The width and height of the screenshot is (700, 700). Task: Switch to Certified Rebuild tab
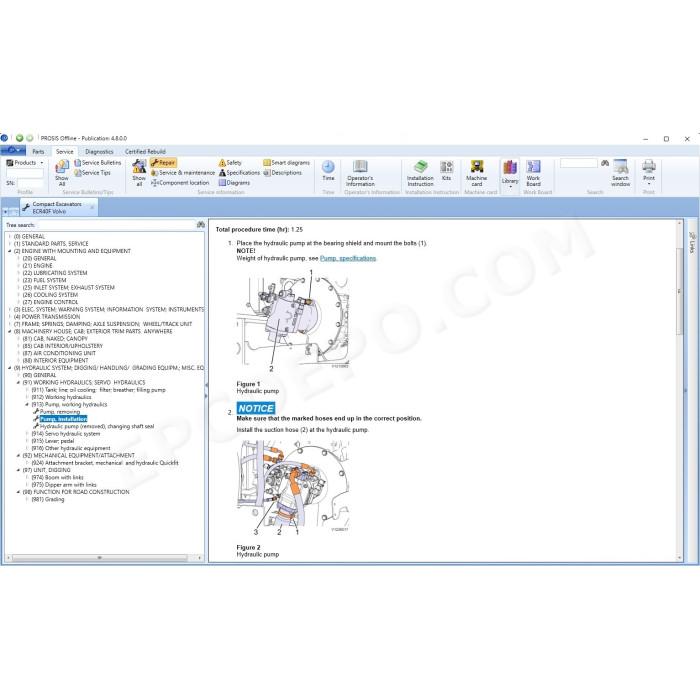(145, 152)
